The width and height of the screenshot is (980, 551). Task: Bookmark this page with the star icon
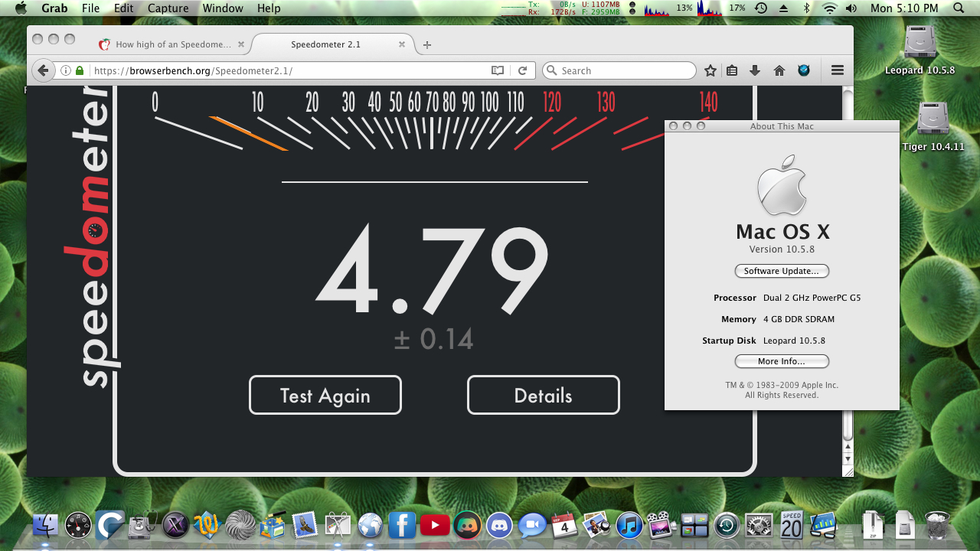click(710, 70)
